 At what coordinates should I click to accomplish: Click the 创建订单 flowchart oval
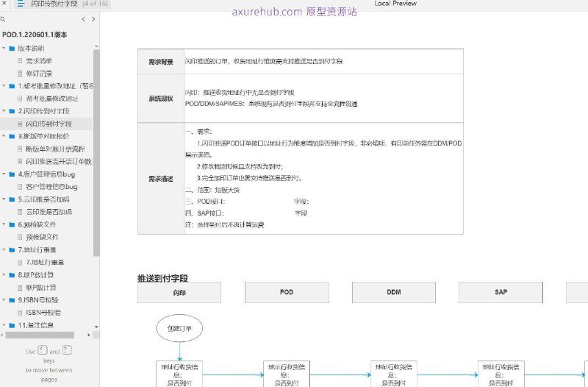coord(179,328)
